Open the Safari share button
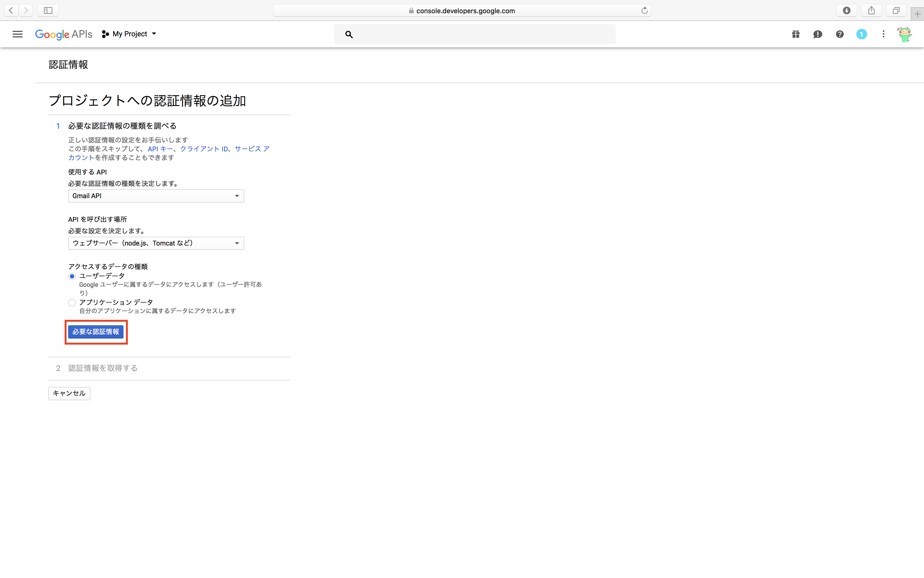924x578 pixels. 871,10
